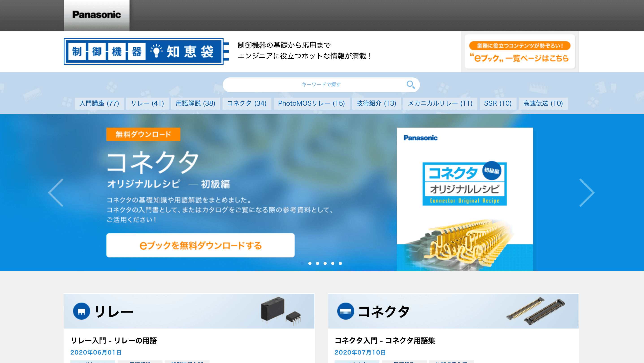Select the コネクタ (34) tag
The height and width of the screenshot is (363, 644).
(247, 103)
